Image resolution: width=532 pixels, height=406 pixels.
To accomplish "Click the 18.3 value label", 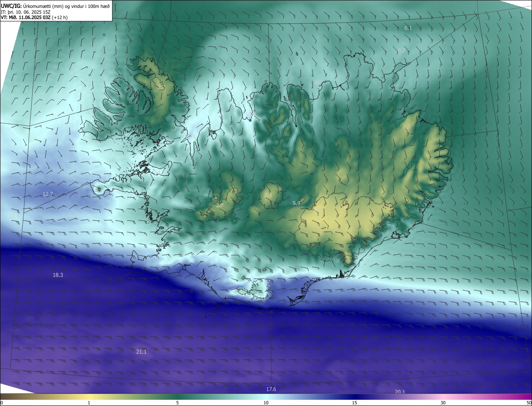I will (58, 275).
